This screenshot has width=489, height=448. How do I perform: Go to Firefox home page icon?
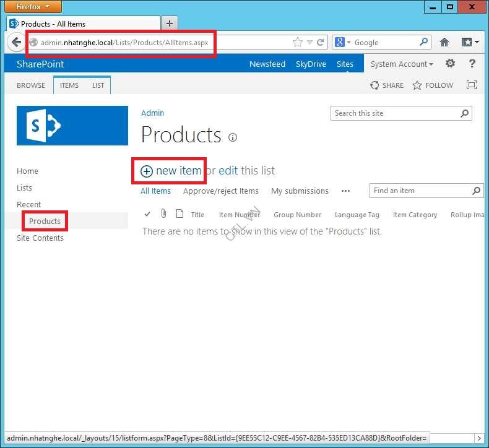(x=444, y=43)
